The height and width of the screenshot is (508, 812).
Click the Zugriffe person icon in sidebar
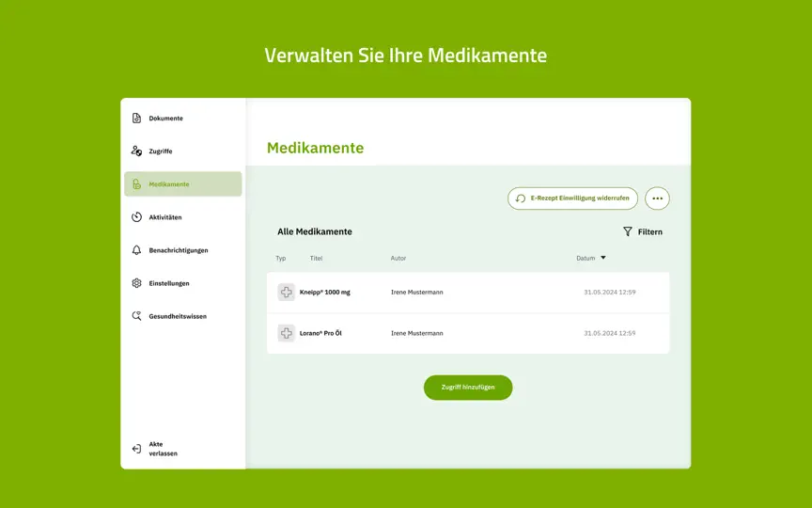(136, 151)
